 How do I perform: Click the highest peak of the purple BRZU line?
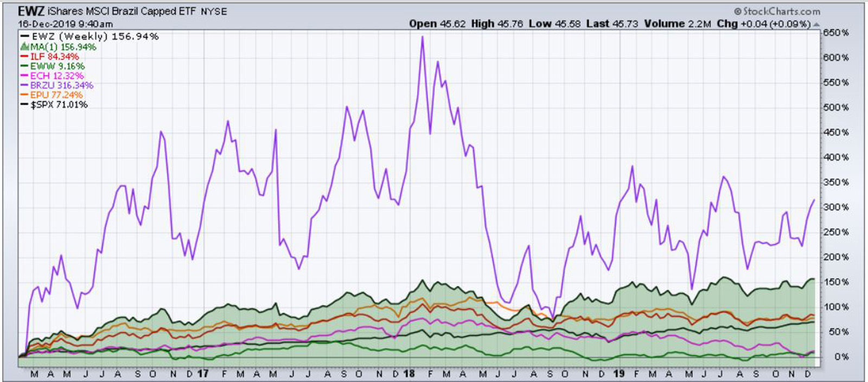tap(423, 37)
